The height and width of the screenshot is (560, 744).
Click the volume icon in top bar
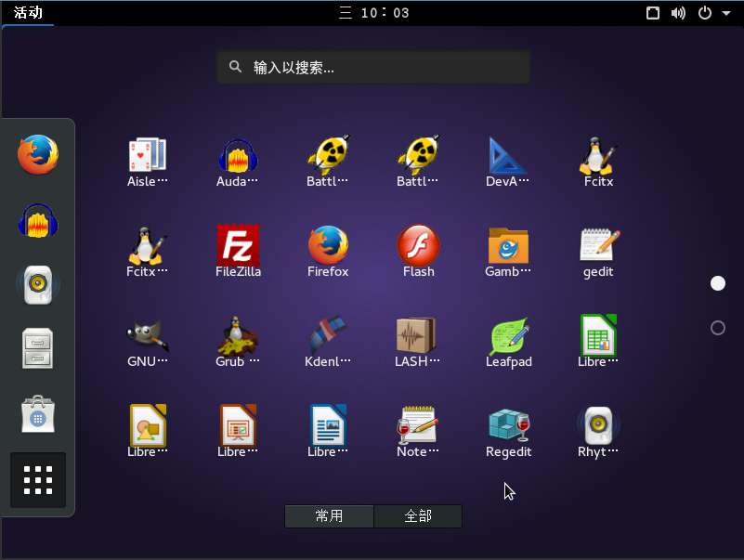pyautogui.click(x=678, y=13)
